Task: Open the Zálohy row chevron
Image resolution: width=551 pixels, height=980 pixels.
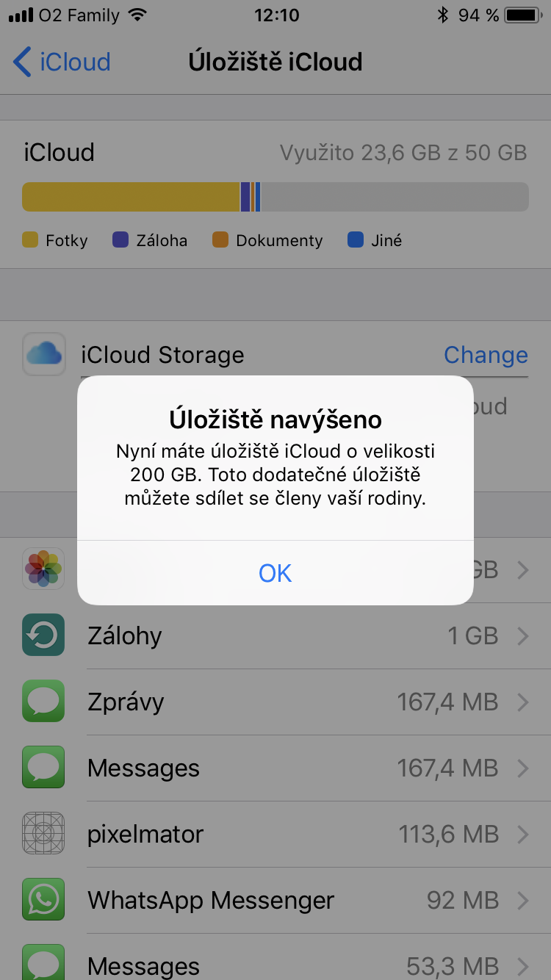Action: coord(522,635)
